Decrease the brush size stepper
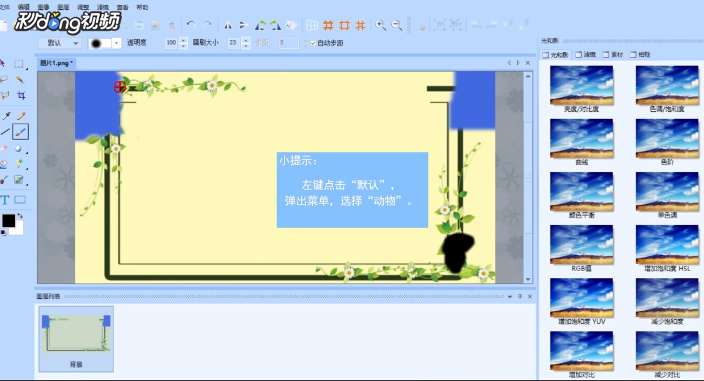This screenshot has width=704, height=381. click(246, 46)
